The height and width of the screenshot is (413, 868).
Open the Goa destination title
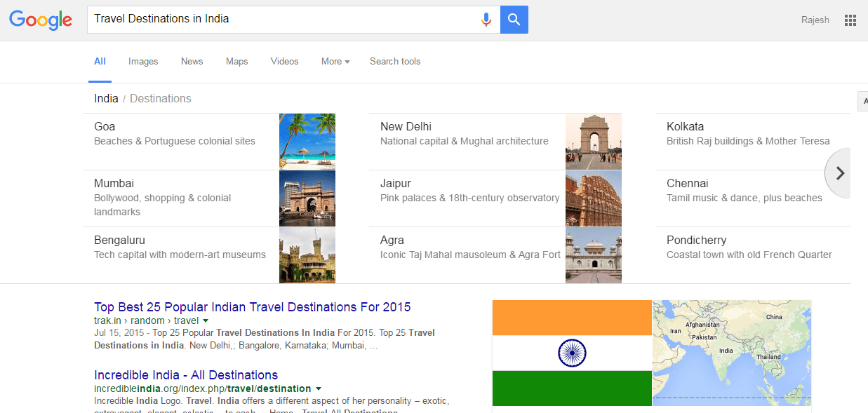[105, 127]
